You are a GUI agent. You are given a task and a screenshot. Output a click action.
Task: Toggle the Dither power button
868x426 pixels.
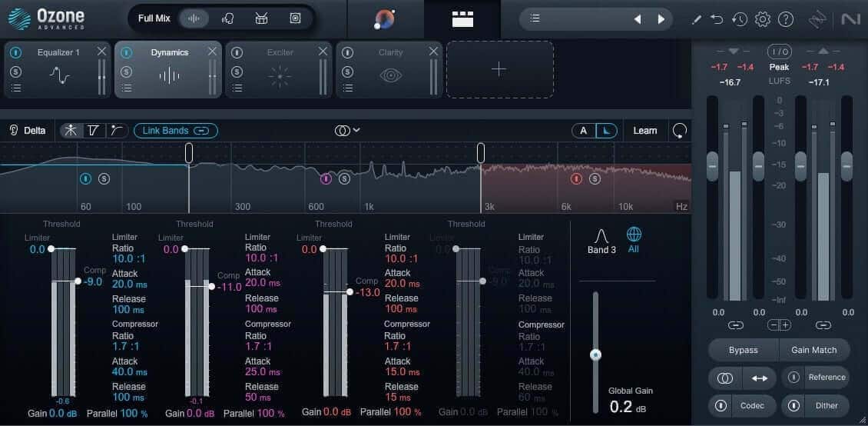793,405
